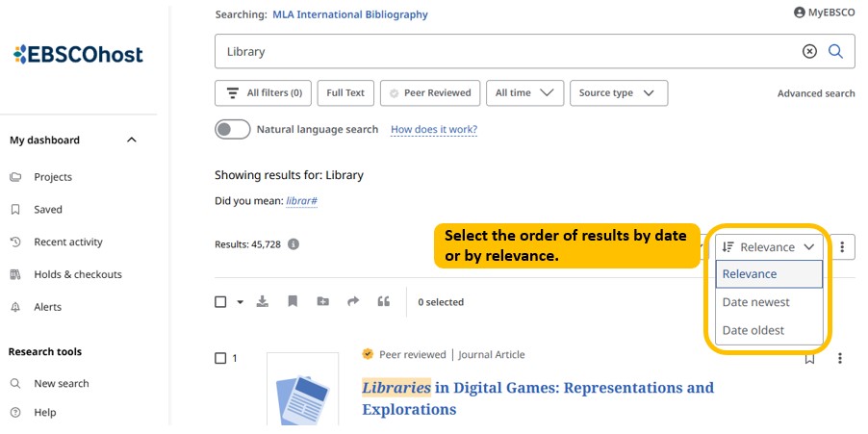Clear the search field with X icon
This screenshot has height=434, width=868.
[809, 51]
